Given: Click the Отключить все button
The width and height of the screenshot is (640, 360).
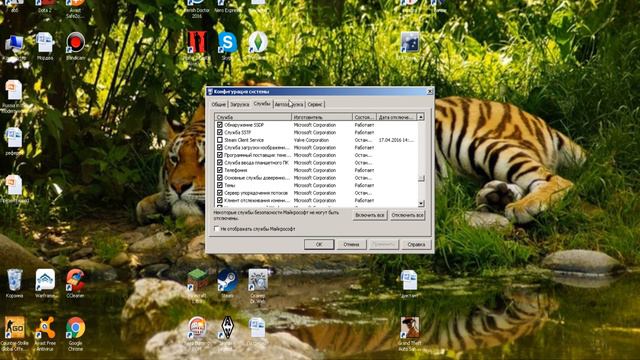Looking at the screenshot, I should pyautogui.click(x=407, y=215).
